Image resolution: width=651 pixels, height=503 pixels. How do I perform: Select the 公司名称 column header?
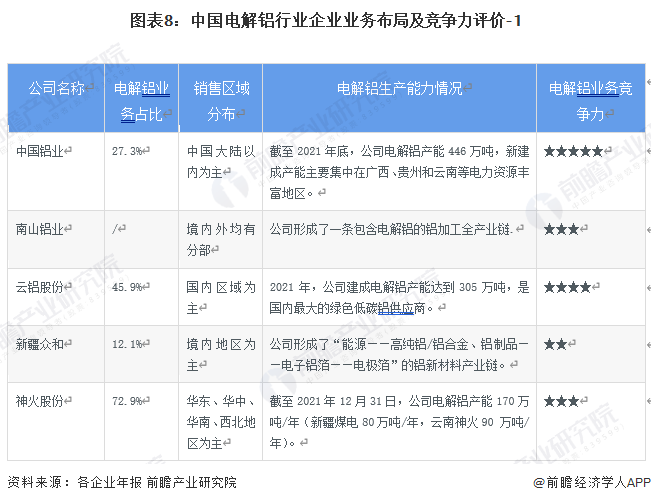(x=56, y=88)
